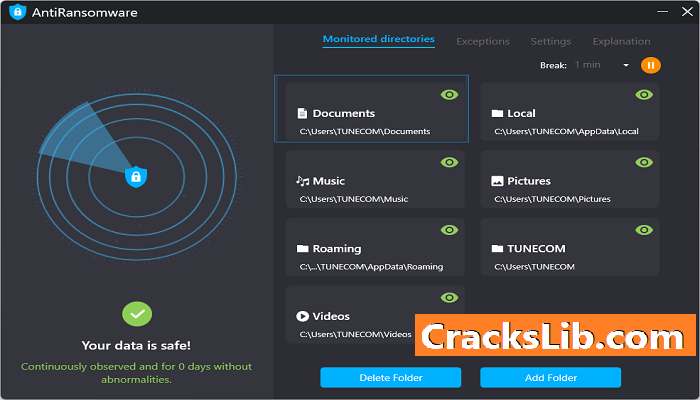Close the AntiRansomware window
Image resolution: width=700 pixels, height=400 pixels.
coord(688,12)
